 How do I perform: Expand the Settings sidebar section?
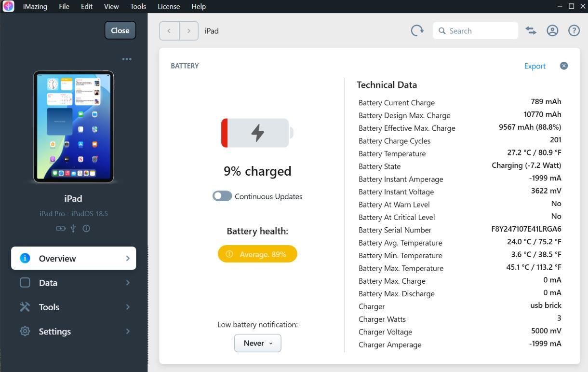click(74, 331)
